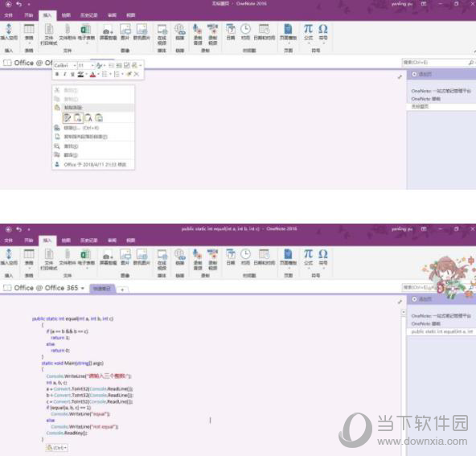
Task: Pick text highlight color in mini toolbar
Action: click(80, 74)
